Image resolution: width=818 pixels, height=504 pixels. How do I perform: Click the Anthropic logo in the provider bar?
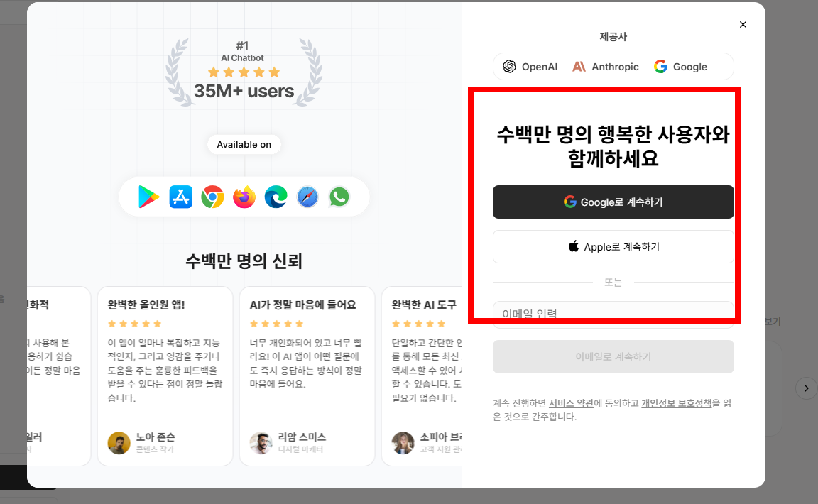(x=605, y=66)
